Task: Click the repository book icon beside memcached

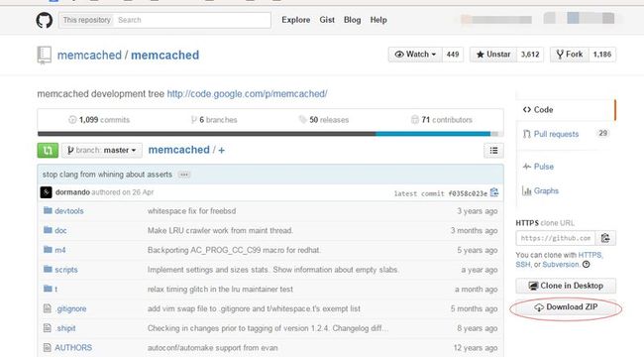Action: [x=44, y=56]
